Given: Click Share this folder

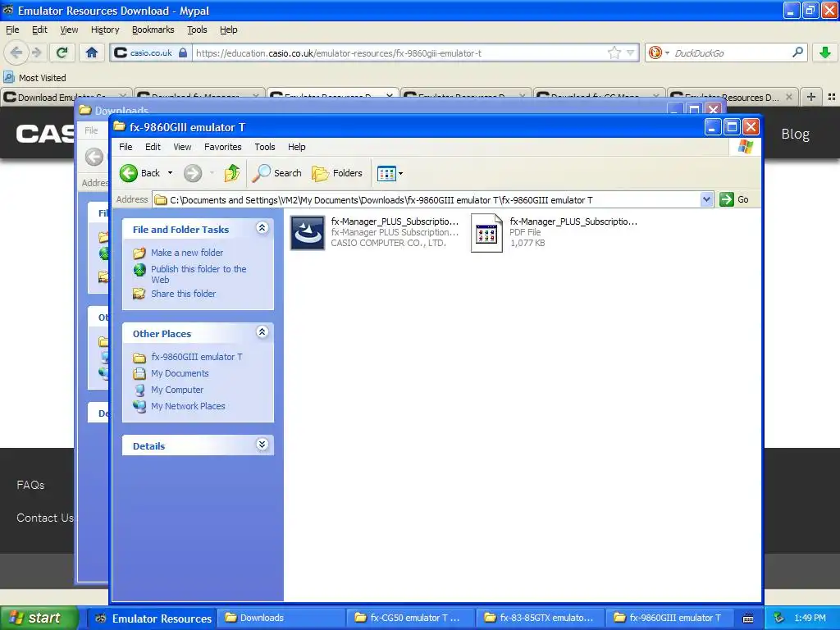Looking at the screenshot, I should pyautogui.click(x=183, y=294).
